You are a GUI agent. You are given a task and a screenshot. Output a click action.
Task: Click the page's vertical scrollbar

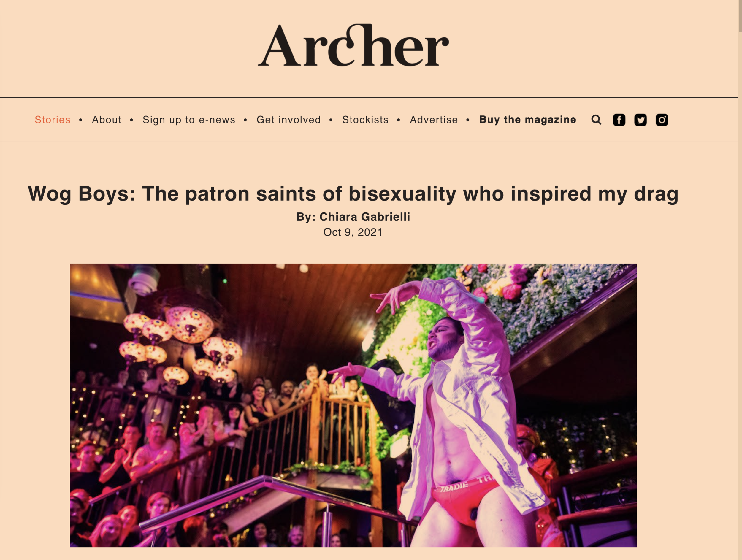pyautogui.click(x=740, y=280)
